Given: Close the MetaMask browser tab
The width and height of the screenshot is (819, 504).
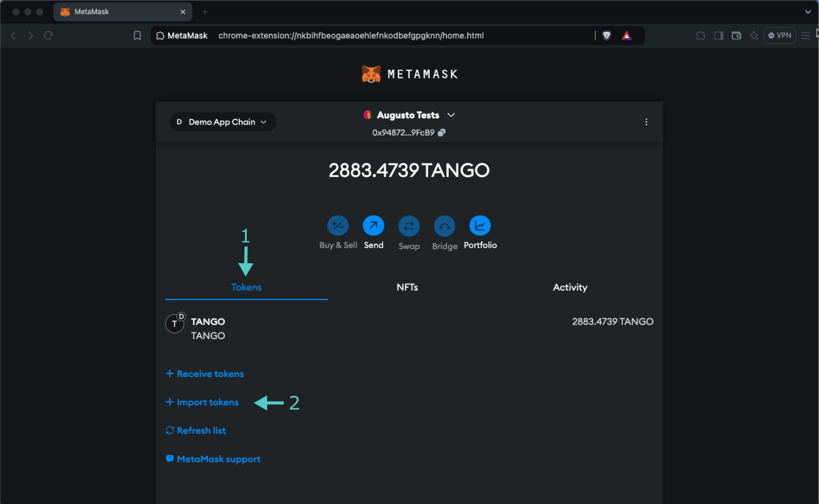Looking at the screenshot, I should click(x=183, y=12).
